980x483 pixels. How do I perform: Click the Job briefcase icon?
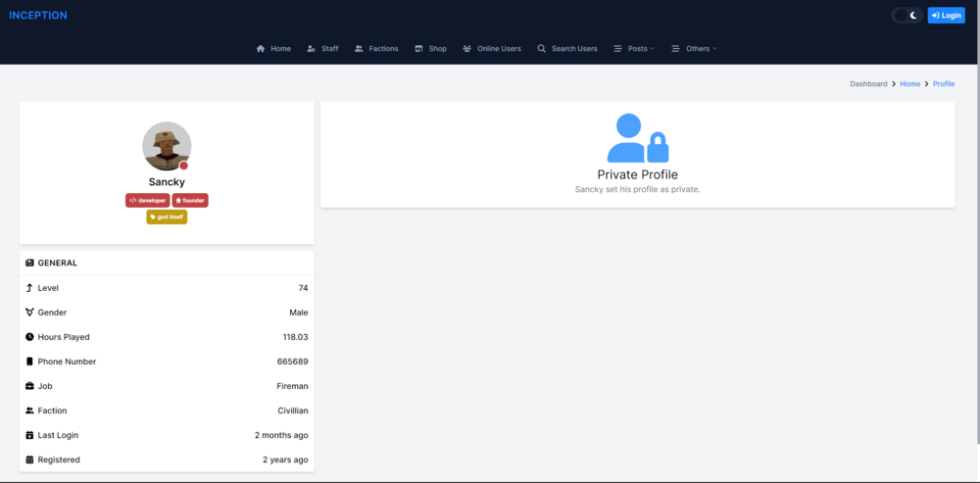point(29,386)
